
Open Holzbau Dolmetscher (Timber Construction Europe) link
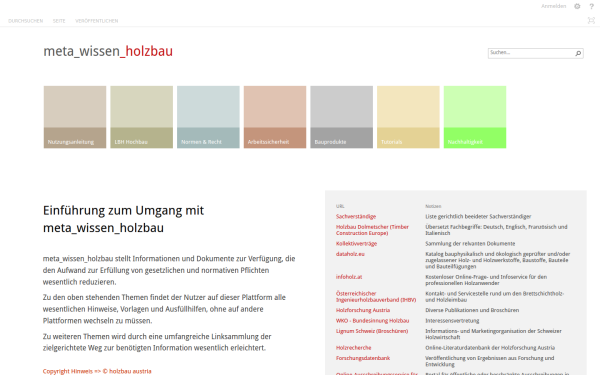(x=372, y=230)
